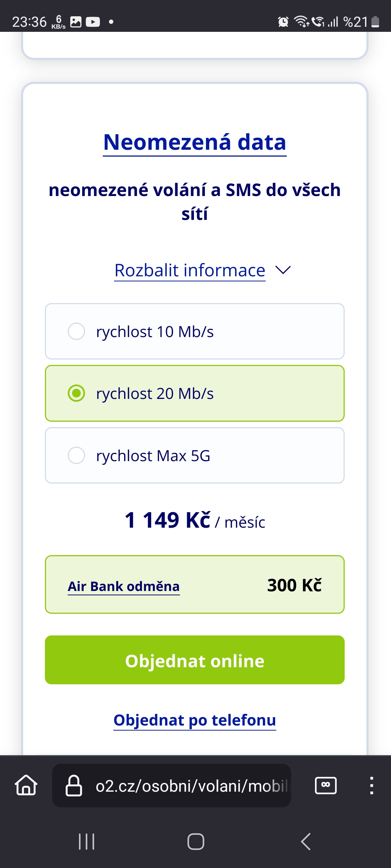Tap the o2.cz URL address field
The height and width of the screenshot is (868, 391).
point(172,786)
